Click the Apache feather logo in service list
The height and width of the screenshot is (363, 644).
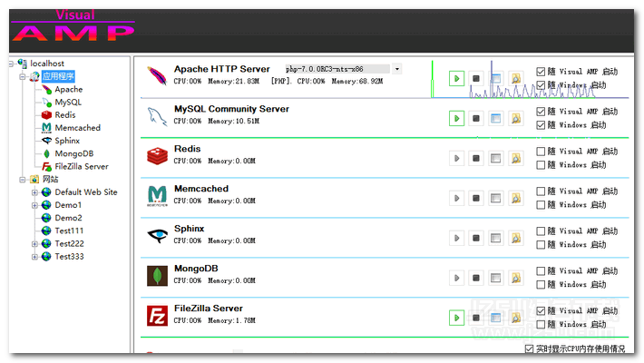pyautogui.click(x=157, y=75)
